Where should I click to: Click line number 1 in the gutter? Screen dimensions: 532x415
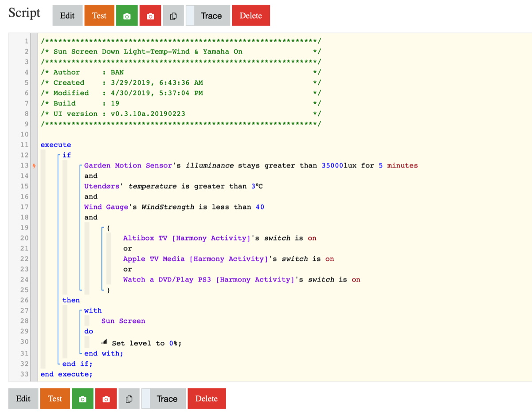(27, 41)
